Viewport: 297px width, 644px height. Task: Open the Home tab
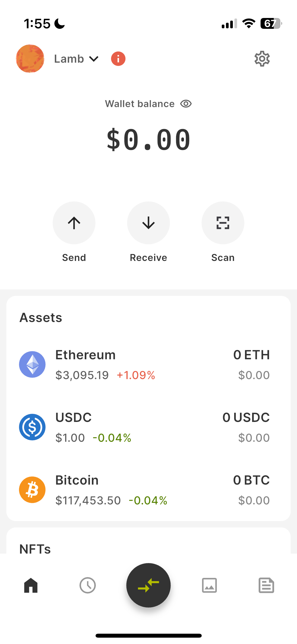coord(31,585)
